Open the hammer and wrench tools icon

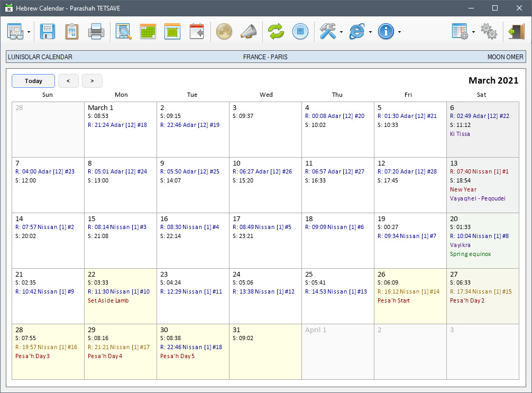(328, 32)
